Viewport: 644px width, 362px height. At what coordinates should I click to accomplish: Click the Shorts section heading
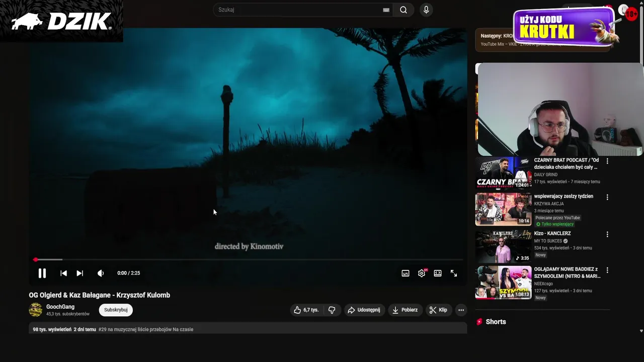pyautogui.click(x=496, y=322)
